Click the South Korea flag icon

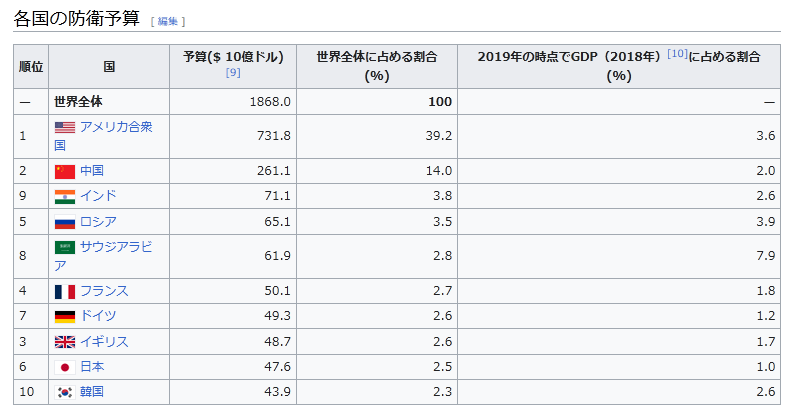click(x=65, y=392)
